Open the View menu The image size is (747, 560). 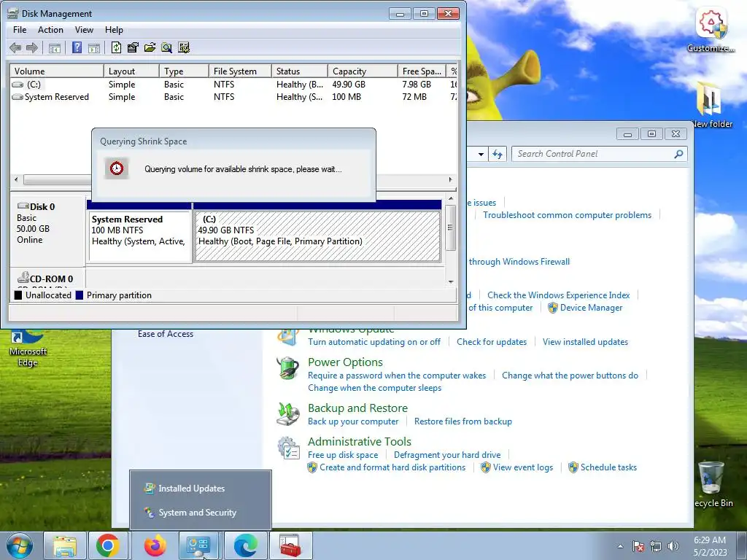click(x=84, y=29)
